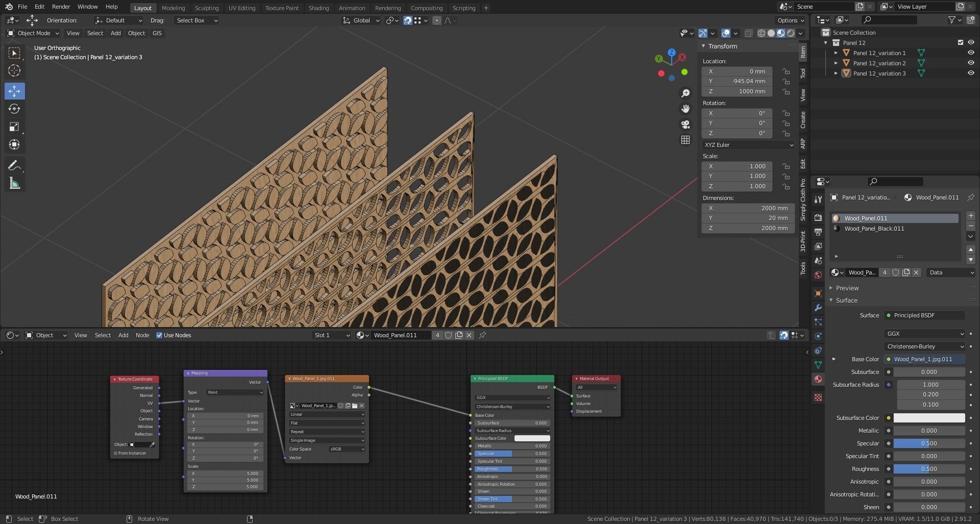
Task: Switch perspective/orthographic with the grid icon
Action: pyautogui.click(x=685, y=140)
